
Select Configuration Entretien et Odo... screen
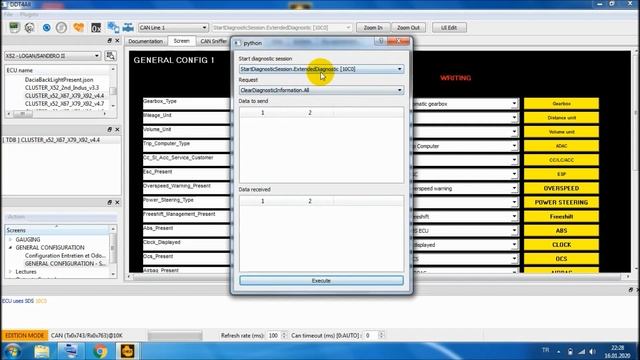tap(65, 256)
